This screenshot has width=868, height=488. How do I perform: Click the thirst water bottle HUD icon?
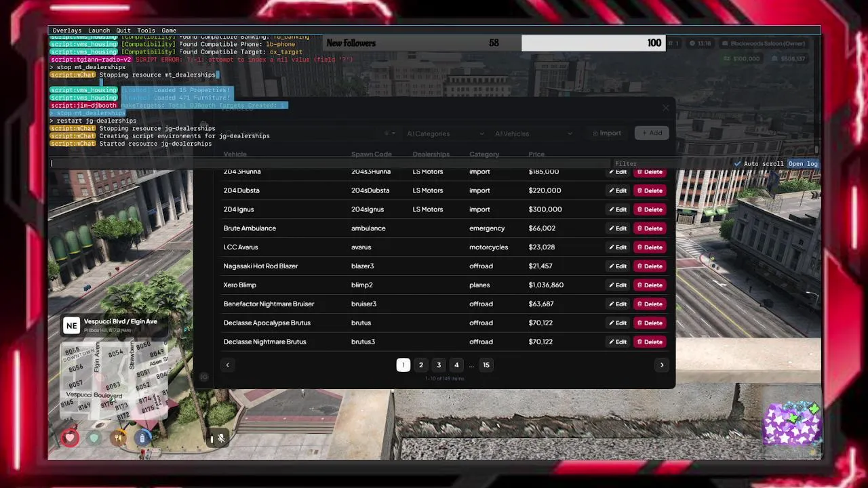pos(142,438)
